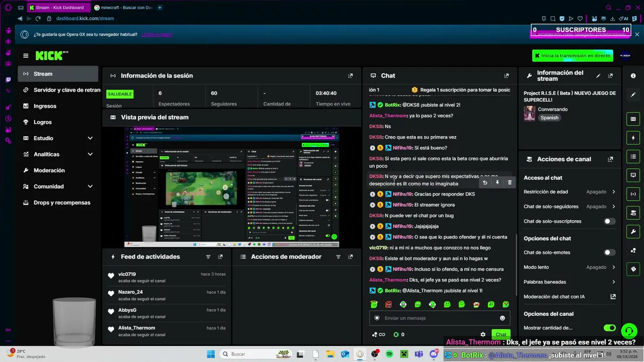Screen dimensions: 644x362
Task: Toggle Chat de solo-suscriptores switch
Action: tap(609, 221)
